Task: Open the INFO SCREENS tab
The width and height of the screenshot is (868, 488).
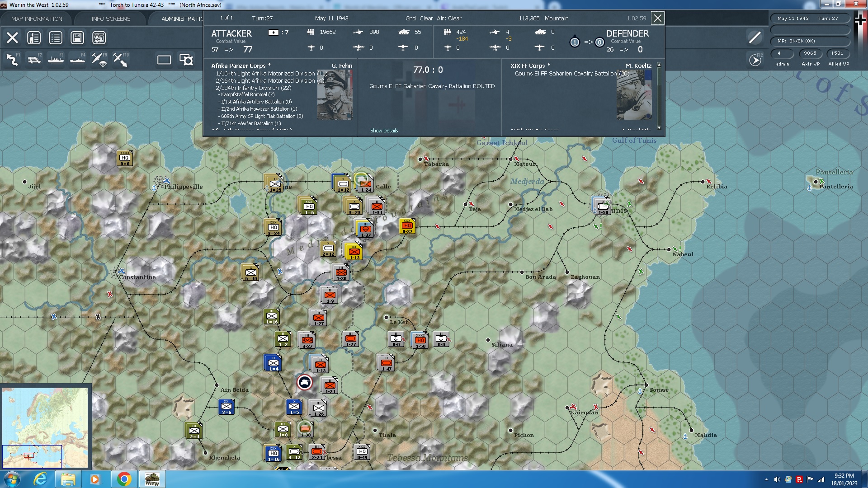Action: tap(110, 19)
